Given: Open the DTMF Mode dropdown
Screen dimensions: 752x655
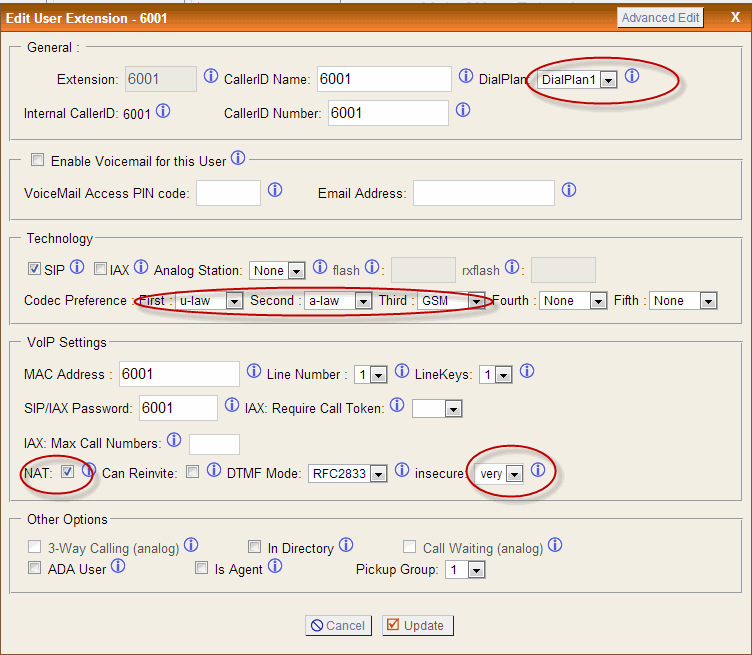Looking at the screenshot, I should pos(348,474).
